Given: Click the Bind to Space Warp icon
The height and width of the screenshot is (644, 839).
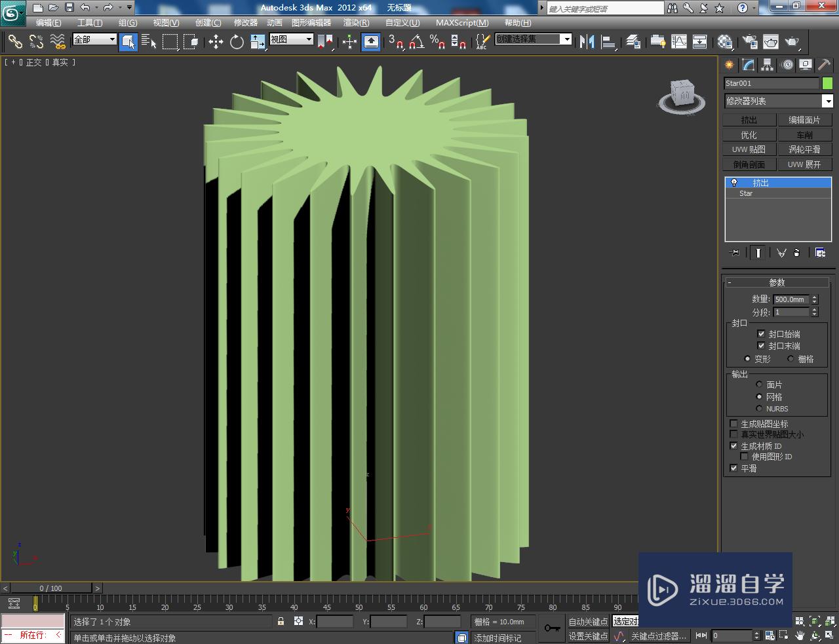Looking at the screenshot, I should [x=58, y=42].
